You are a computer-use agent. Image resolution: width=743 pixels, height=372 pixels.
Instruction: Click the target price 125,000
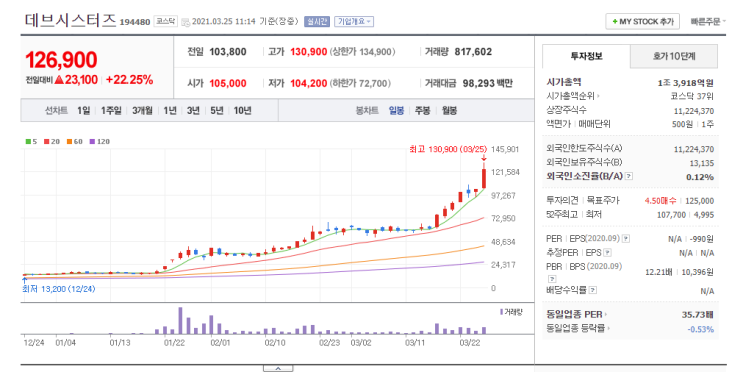pyautogui.click(x=699, y=201)
